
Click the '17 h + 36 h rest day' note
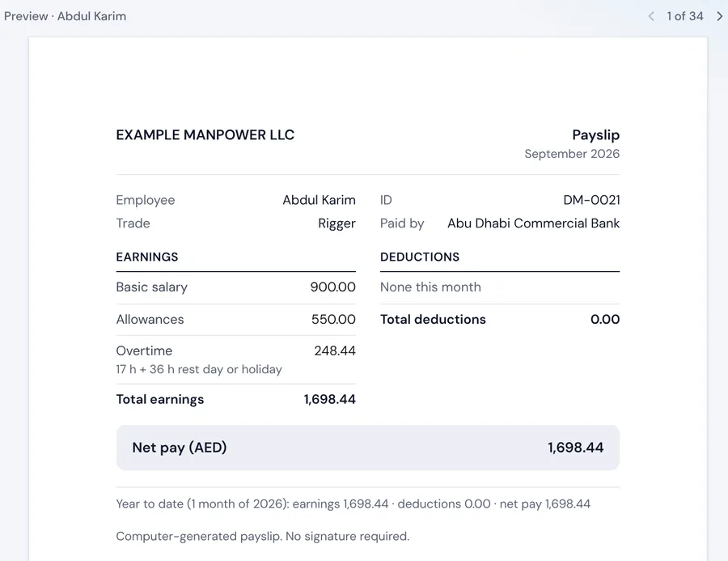[199, 369]
